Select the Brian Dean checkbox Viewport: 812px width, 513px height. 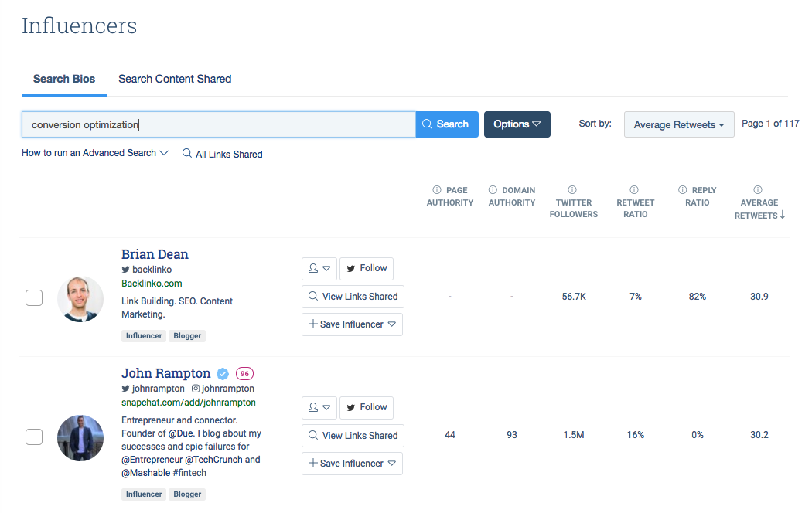tap(34, 298)
